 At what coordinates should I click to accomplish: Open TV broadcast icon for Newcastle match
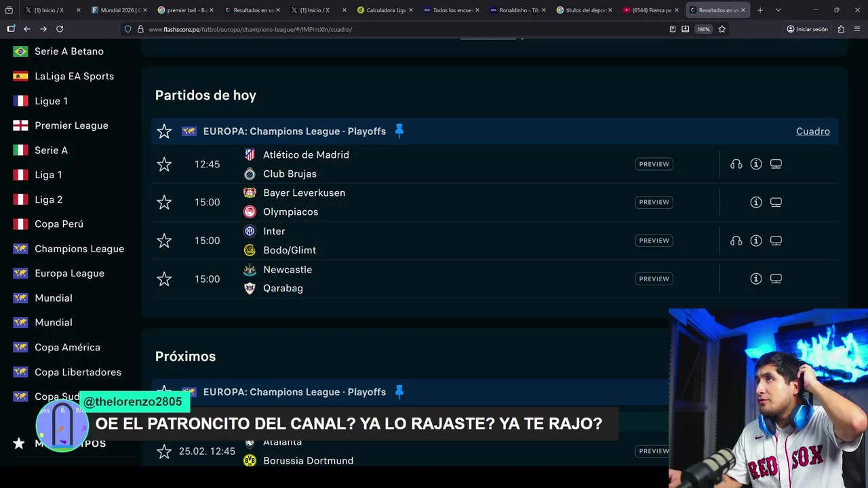[776, 279]
